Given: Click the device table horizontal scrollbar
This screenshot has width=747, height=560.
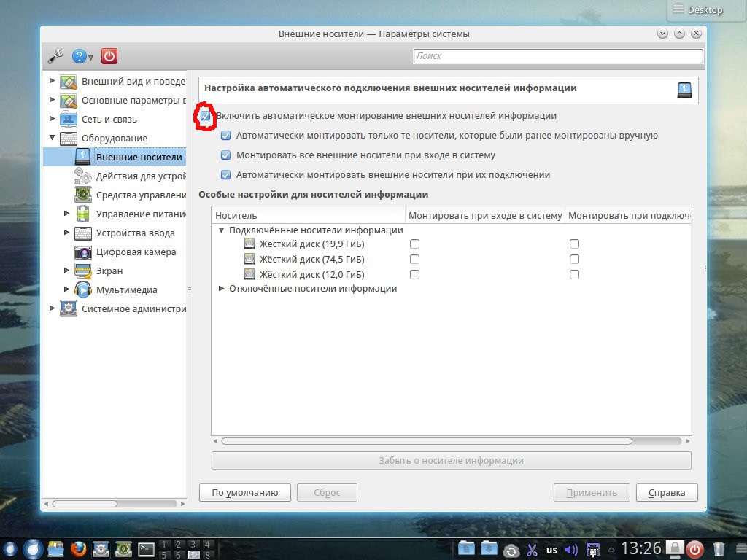Looking at the screenshot, I should [x=426, y=441].
